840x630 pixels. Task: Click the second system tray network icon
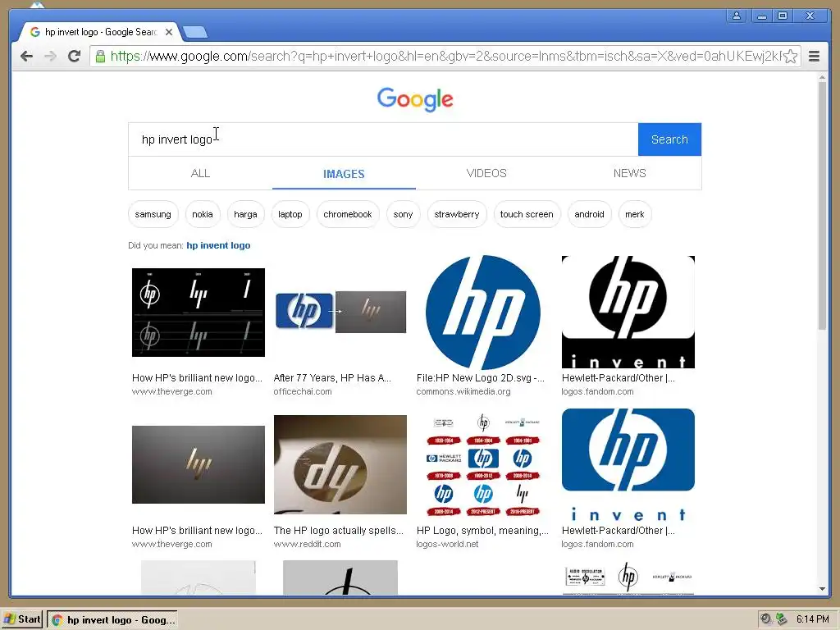point(781,619)
